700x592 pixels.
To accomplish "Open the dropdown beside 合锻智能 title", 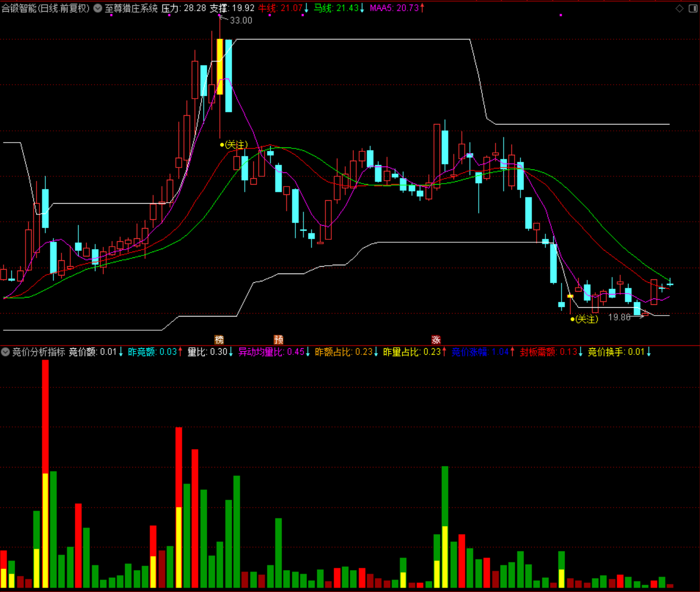I will point(98,8).
